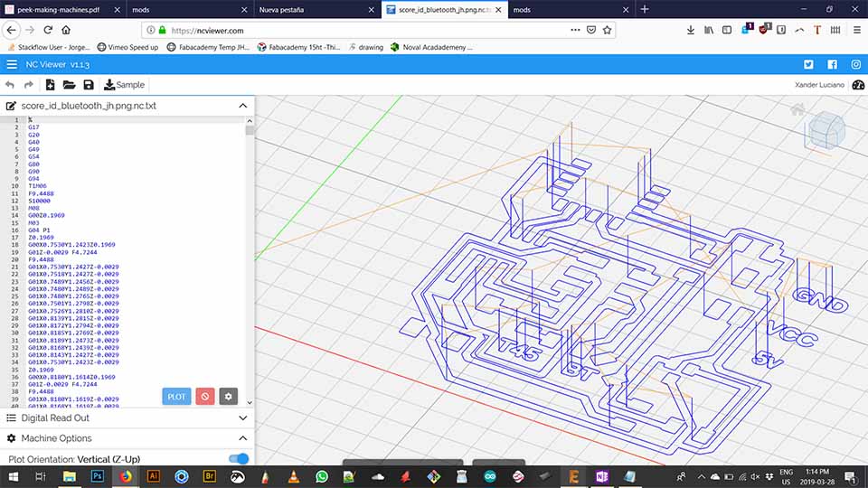Go back with the browser back arrow
Viewport: 868px width, 488px height.
tap(12, 30)
